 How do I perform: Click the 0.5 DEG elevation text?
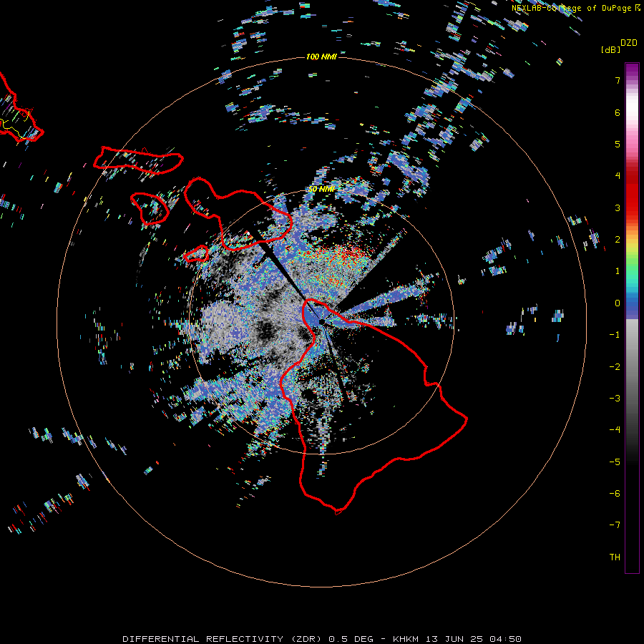click(x=351, y=639)
